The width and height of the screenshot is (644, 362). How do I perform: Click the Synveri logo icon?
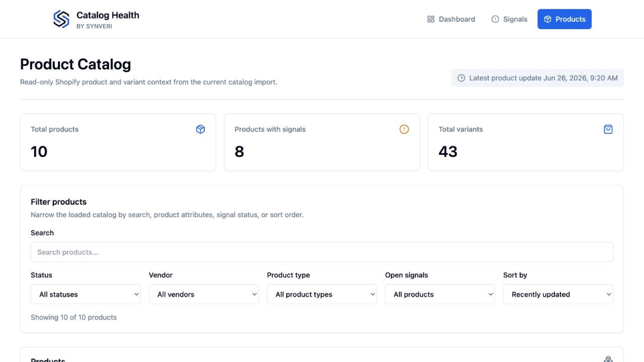61,19
